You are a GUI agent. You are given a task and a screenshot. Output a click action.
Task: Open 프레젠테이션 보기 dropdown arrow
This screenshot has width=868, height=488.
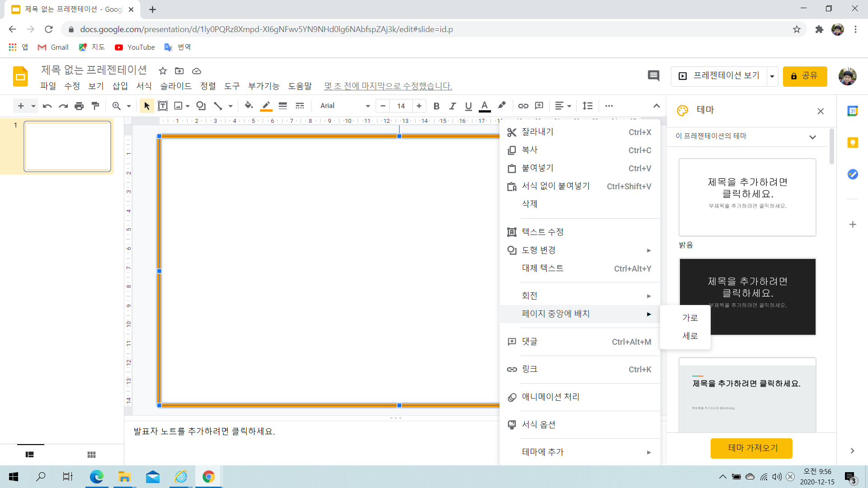tap(772, 76)
